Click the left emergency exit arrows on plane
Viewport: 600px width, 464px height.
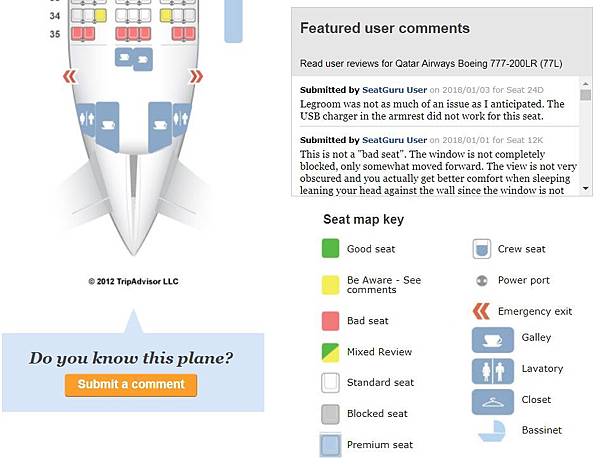[70, 77]
